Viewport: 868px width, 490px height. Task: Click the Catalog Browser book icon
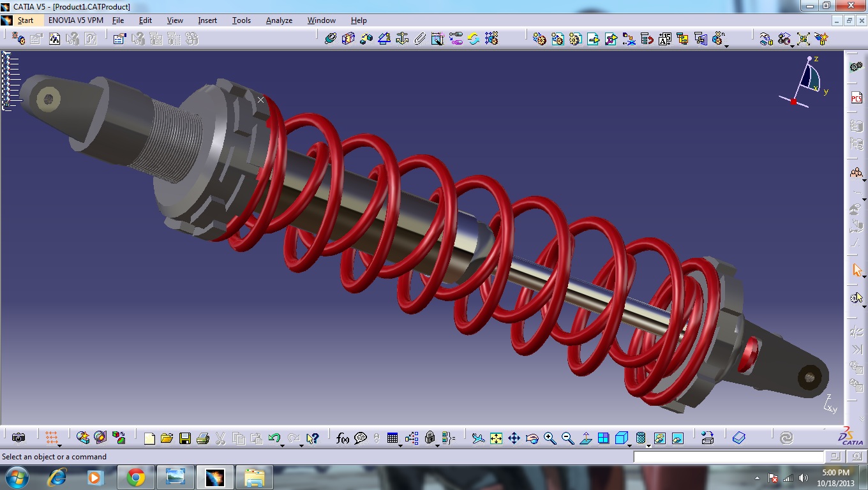coord(738,438)
